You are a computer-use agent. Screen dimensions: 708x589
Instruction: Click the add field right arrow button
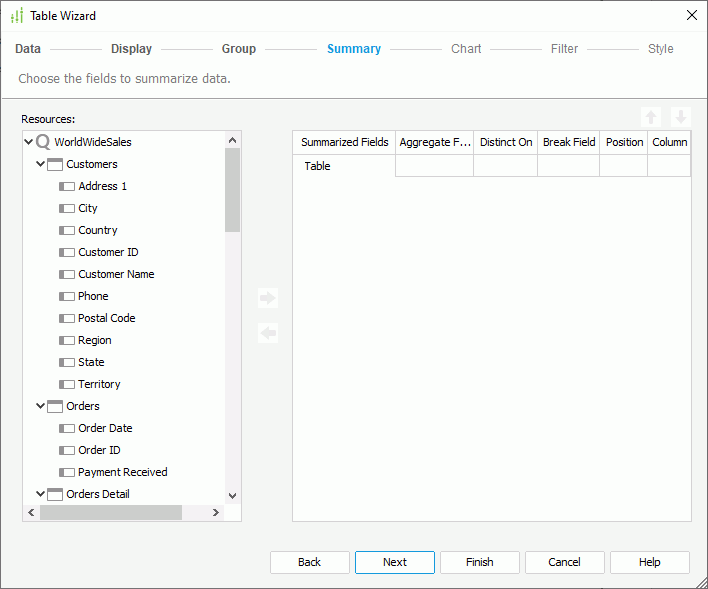pos(268,298)
